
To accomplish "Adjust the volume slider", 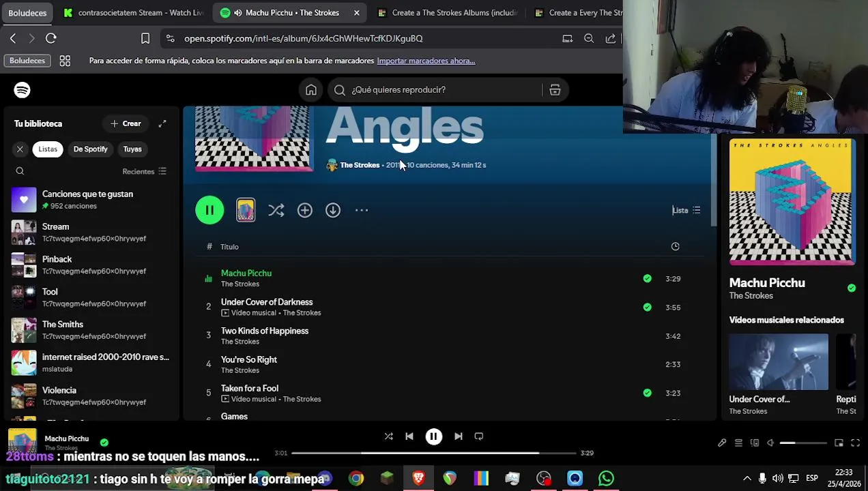I will pos(802,443).
